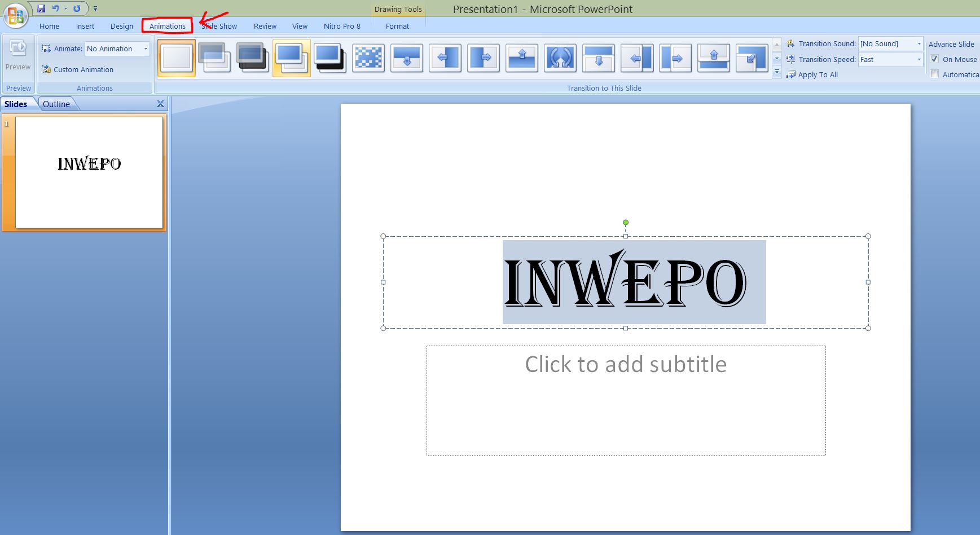Click the green rotation handle of title box
The width and height of the screenshot is (980, 535).
tap(626, 223)
